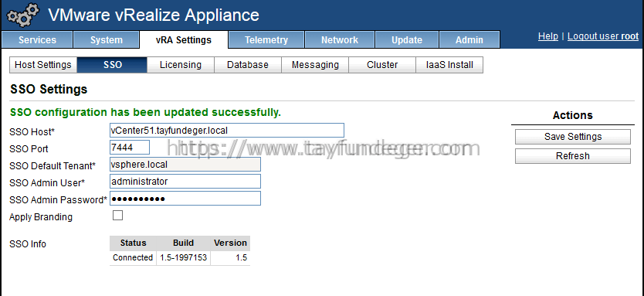Focus the SSO Host input field

point(227,131)
